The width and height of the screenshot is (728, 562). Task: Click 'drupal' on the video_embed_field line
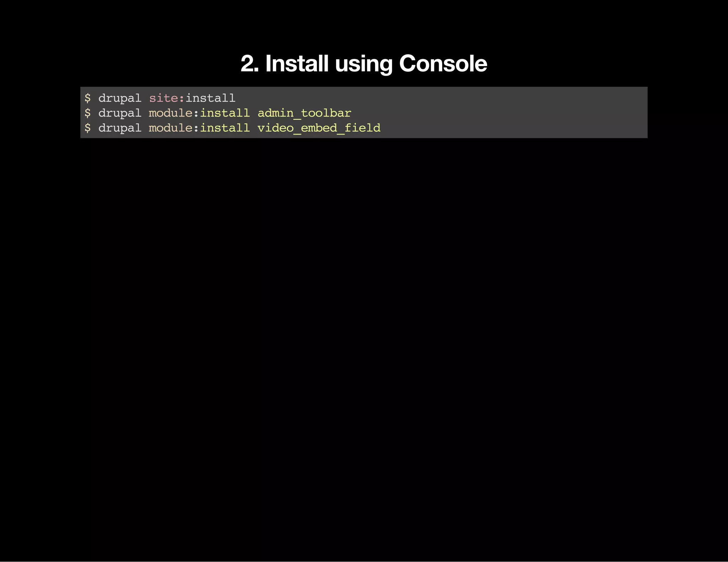(x=120, y=128)
